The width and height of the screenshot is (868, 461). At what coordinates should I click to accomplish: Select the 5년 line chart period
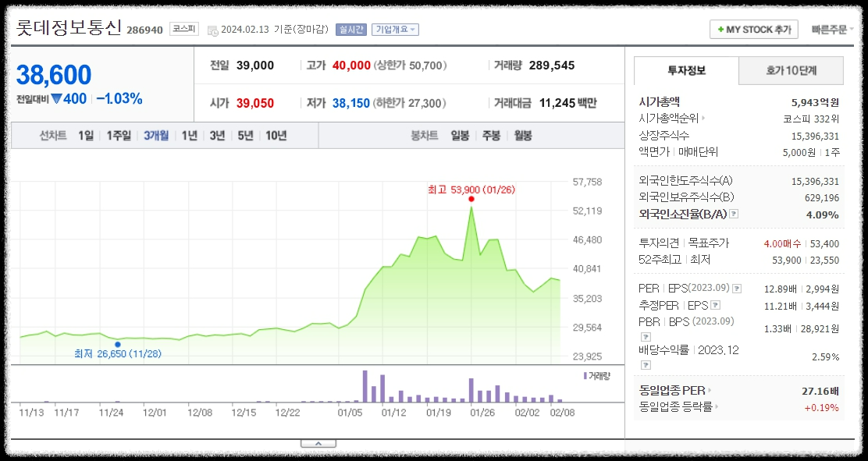[245, 136]
